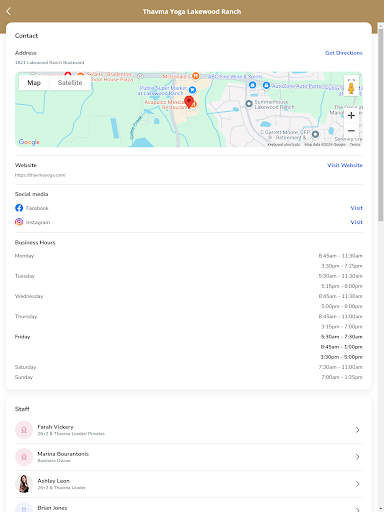
Task: Open Marina Bourantonis staff row chevron
Action: pos(357,457)
